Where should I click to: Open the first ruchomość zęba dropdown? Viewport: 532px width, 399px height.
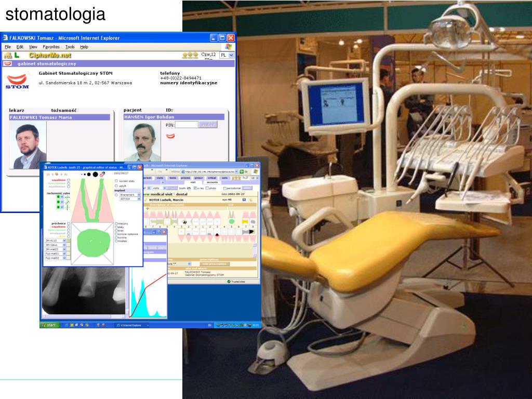pyautogui.click(x=60, y=197)
